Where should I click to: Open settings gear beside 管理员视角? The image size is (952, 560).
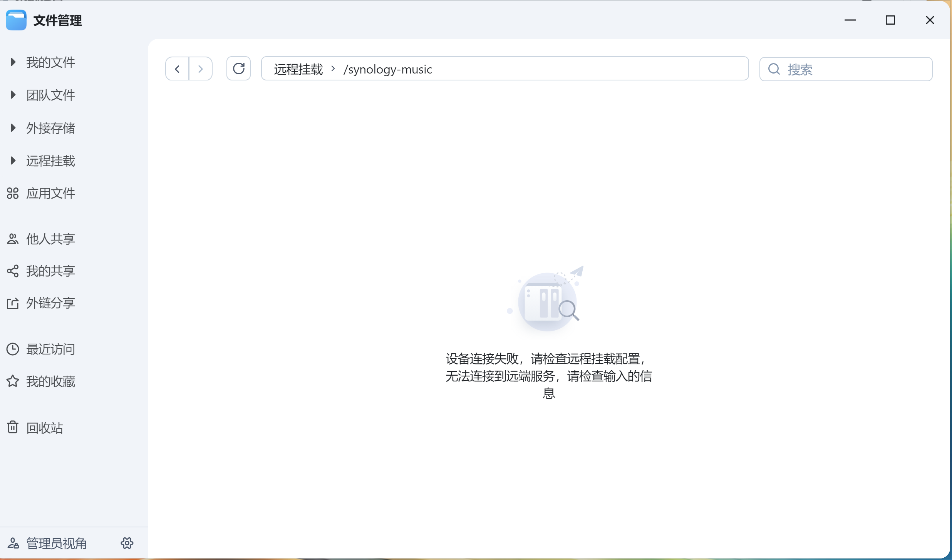pos(127,543)
